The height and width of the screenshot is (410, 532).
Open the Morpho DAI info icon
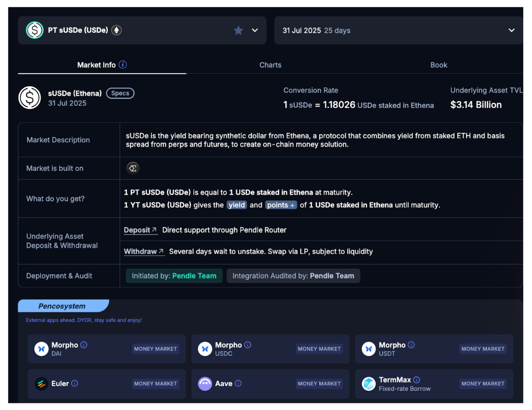84,345
